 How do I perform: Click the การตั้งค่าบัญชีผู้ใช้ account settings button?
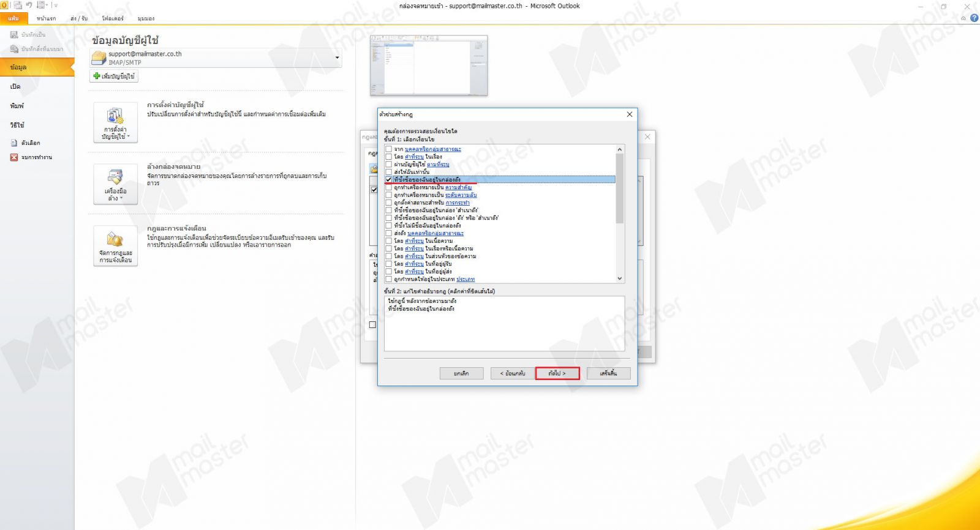(x=115, y=122)
